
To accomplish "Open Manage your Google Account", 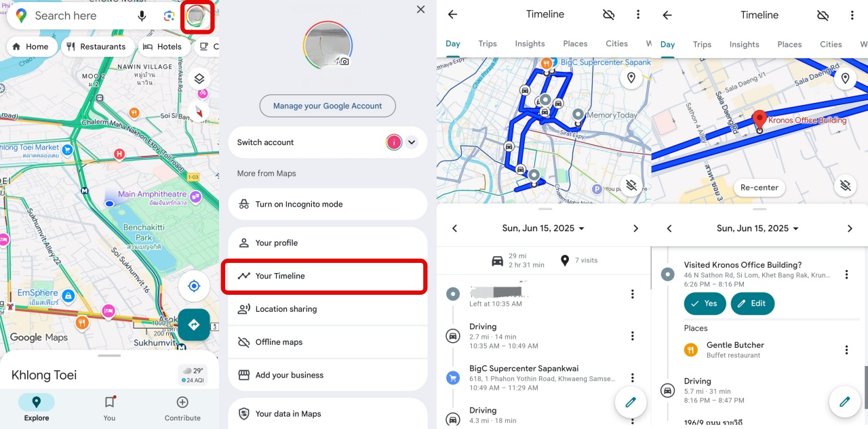I will (328, 106).
